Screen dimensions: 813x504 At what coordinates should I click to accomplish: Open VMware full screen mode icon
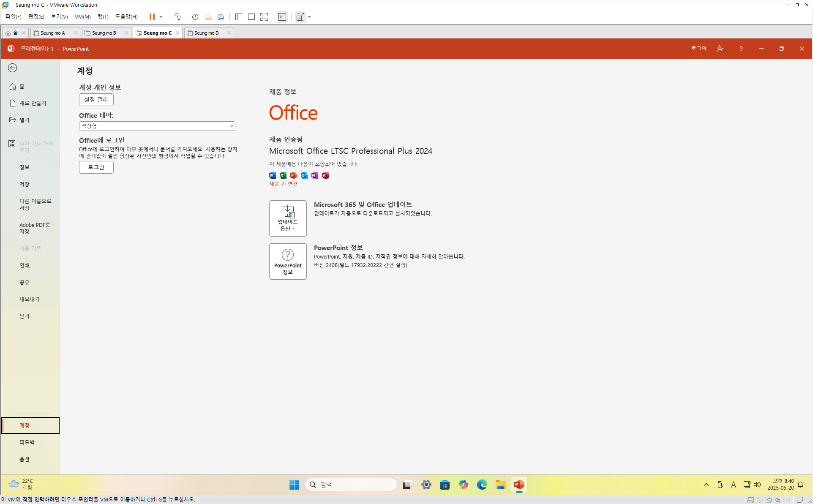tap(264, 17)
